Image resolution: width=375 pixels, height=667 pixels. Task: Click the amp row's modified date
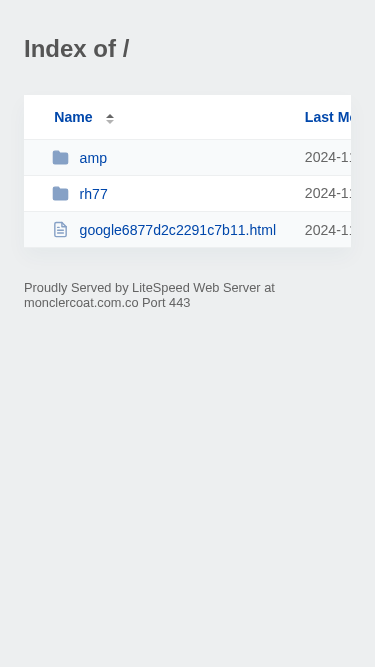pyautogui.click(x=328, y=157)
